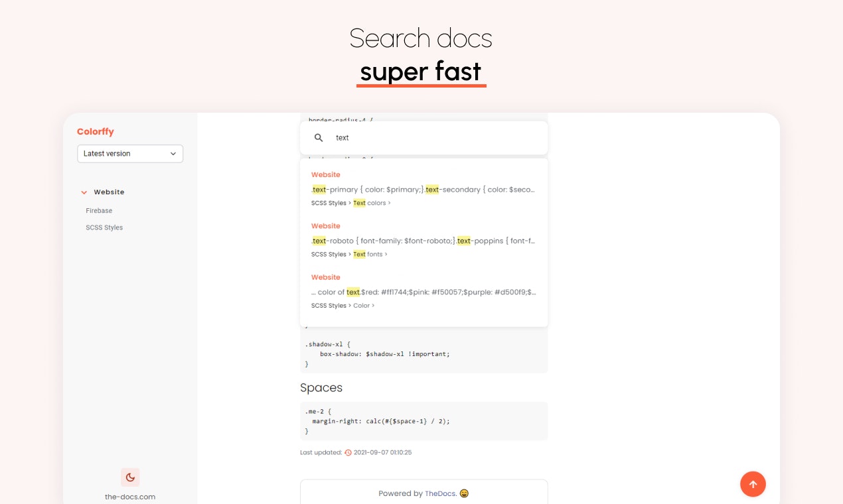This screenshot has width=843, height=504.
Task: Open the Firebase page from the sidebar
Action: pyautogui.click(x=99, y=210)
